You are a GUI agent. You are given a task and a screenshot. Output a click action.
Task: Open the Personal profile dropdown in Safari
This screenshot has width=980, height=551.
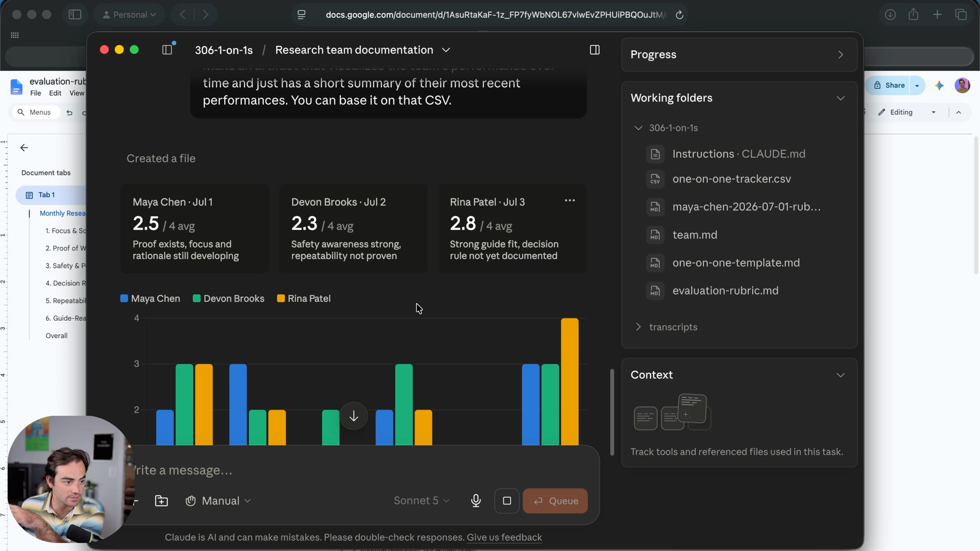[x=129, y=15]
